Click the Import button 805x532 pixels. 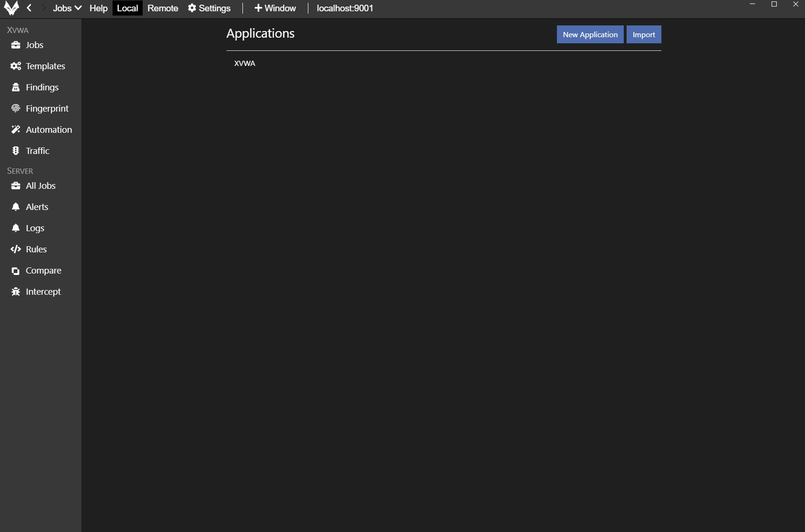(x=644, y=34)
